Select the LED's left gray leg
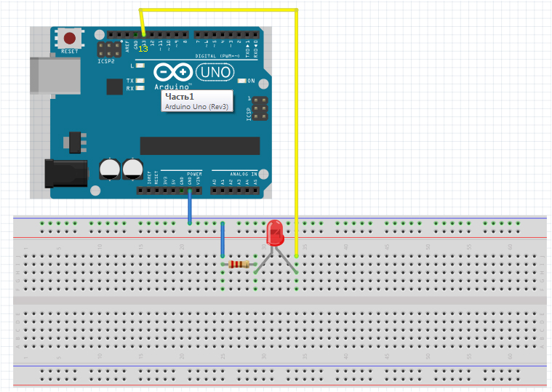552x392 pixels. click(x=263, y=260)
